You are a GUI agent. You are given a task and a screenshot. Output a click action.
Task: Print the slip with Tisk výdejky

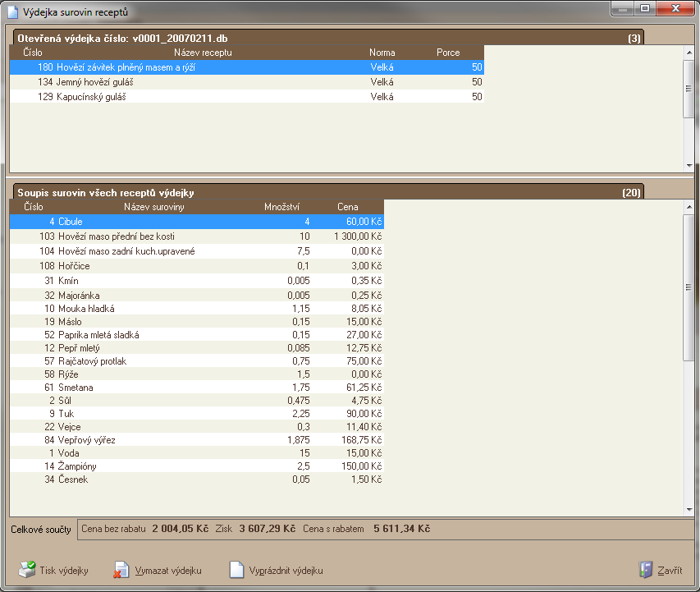64,571
